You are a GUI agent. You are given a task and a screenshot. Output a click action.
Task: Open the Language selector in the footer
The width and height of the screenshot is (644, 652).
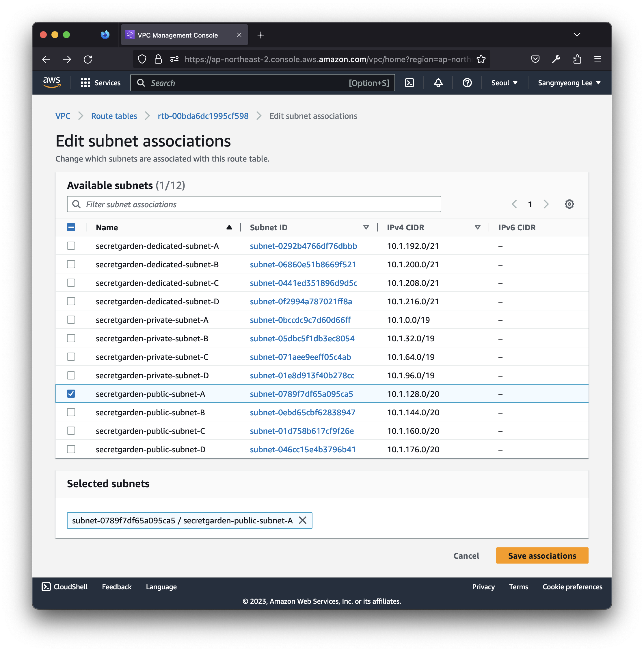[161, 587]
